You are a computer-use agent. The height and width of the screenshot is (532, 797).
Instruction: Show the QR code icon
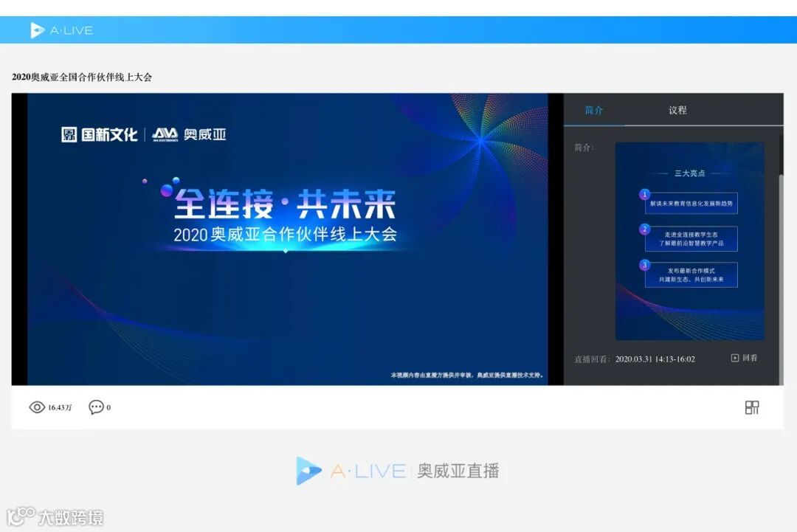pos(752,407)
